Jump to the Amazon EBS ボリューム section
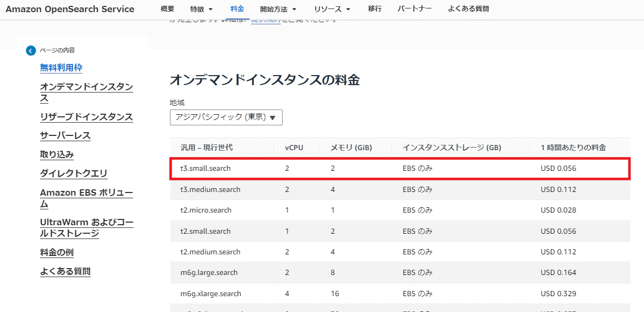This screenshot has height=312, width=644. coord(87,198)
